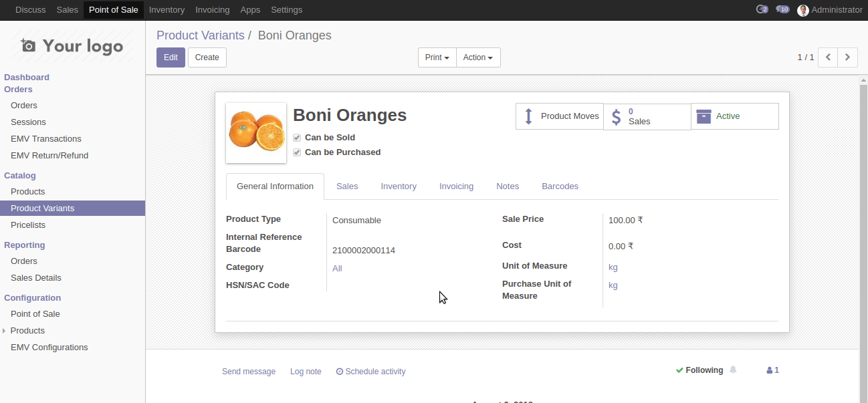Click the Schedule activity link

[370, 372]
